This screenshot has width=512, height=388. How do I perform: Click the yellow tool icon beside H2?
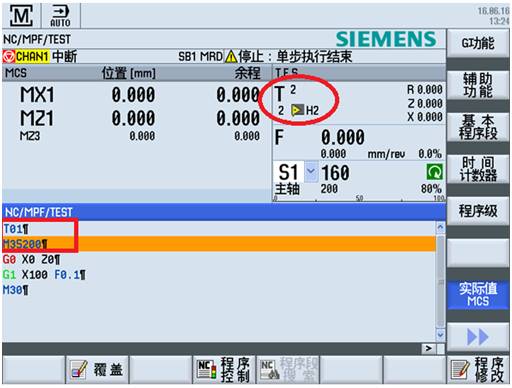point(297,110)
